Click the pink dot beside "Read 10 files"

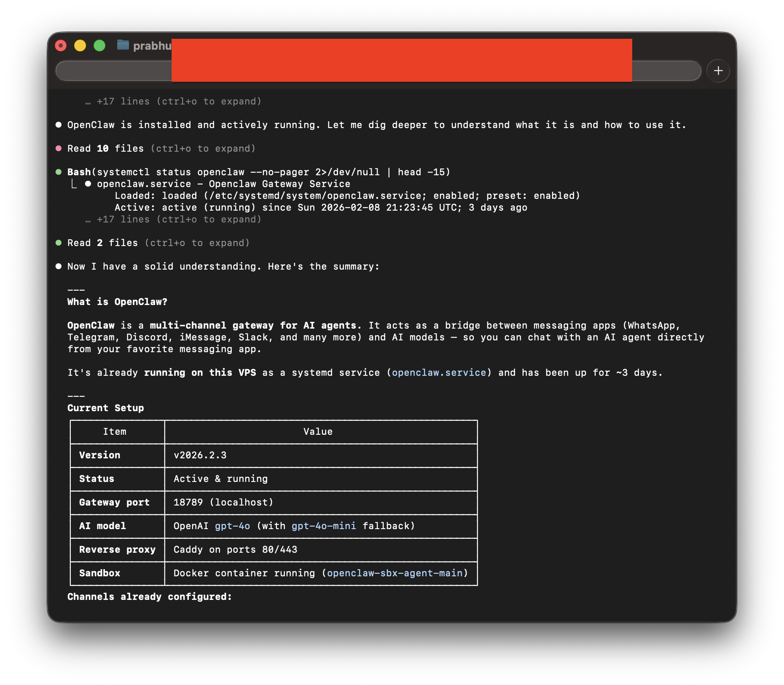click(x=59, y=148)
